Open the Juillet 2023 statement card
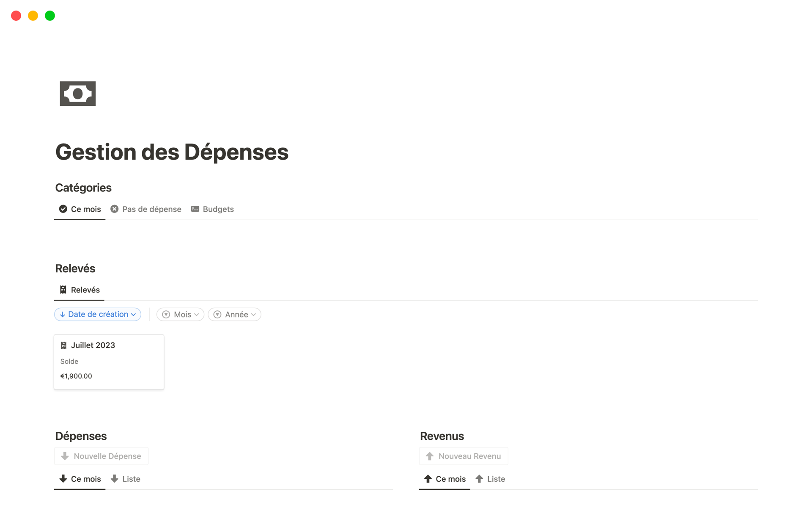The height and width of the screenshot is (508, 812). (109, 362)
